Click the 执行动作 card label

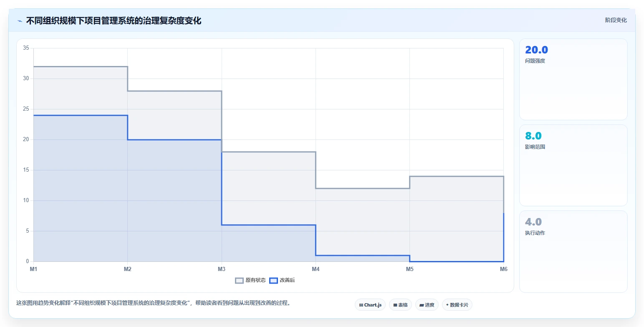(x=535, y=233)
